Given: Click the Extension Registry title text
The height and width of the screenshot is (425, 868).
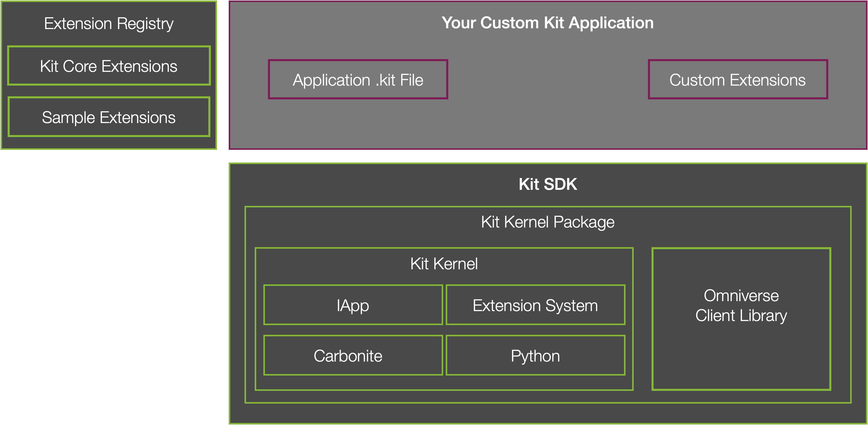Looking at the screenshot, I should [108, 24].
